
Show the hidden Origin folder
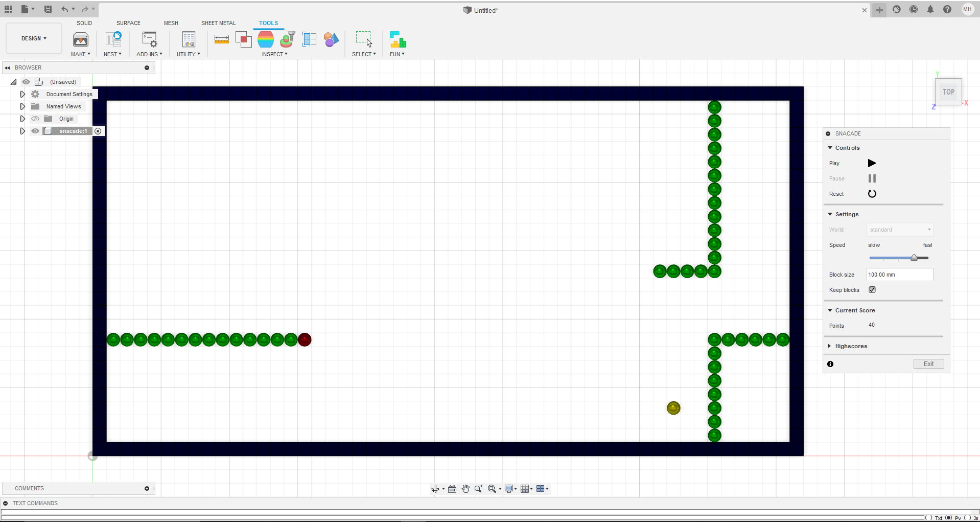[x=35, y=119]
